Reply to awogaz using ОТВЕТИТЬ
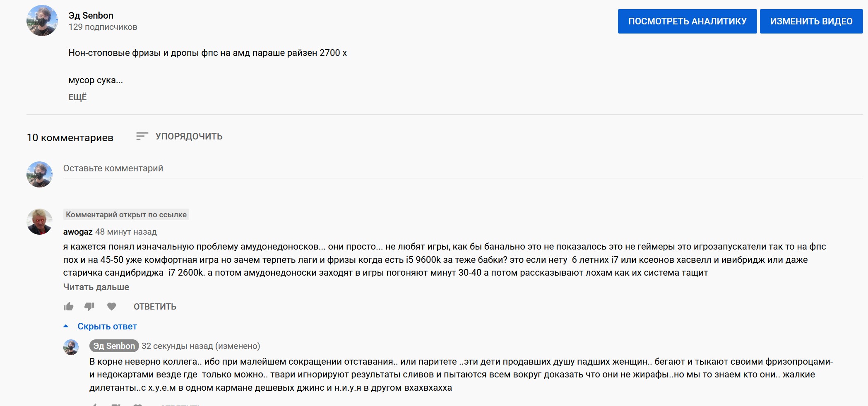 155,307
